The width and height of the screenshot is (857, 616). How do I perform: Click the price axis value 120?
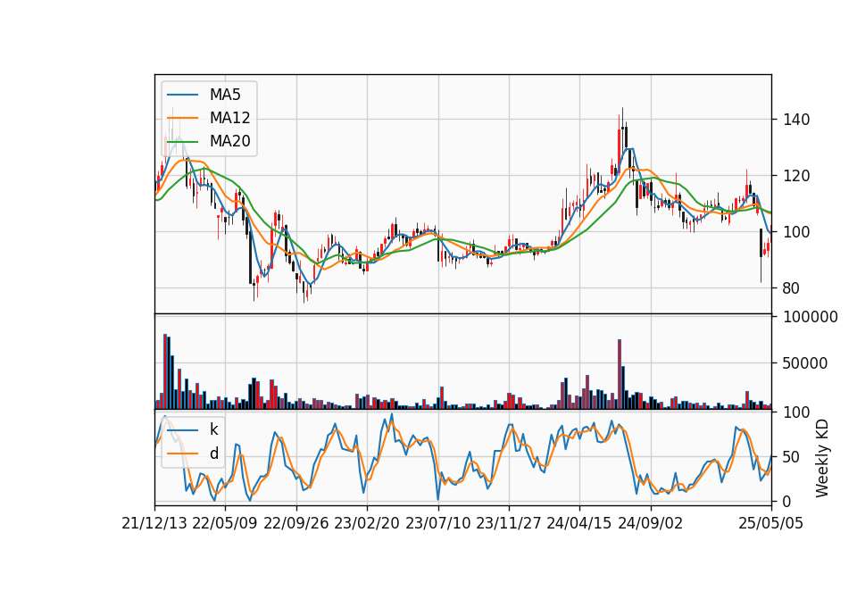[796, 176]
